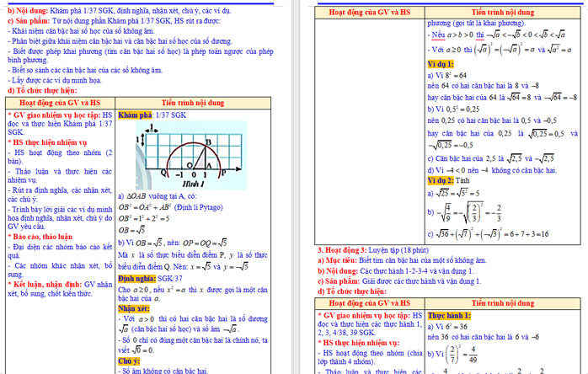Click "* HS thực hiện nhiệm vụ" on left page
The image size is (588, 374).
coord(45,143)
